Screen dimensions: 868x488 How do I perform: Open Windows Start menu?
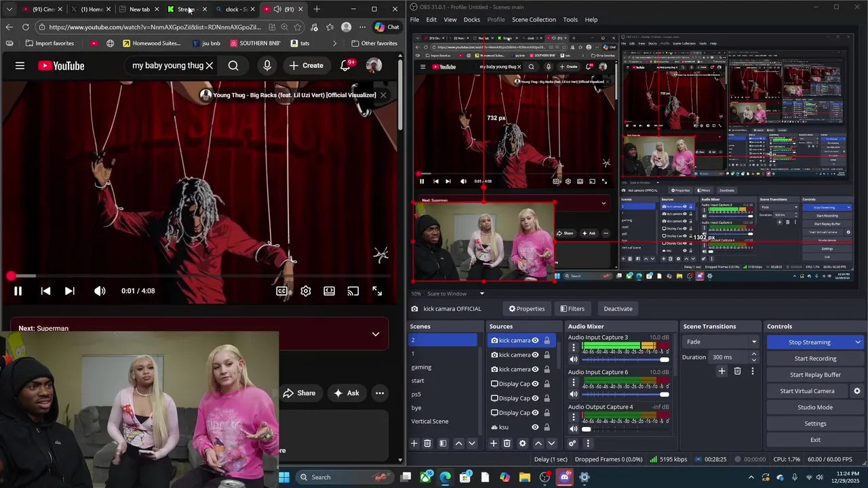pyautogui.click(x=284, y=477)
